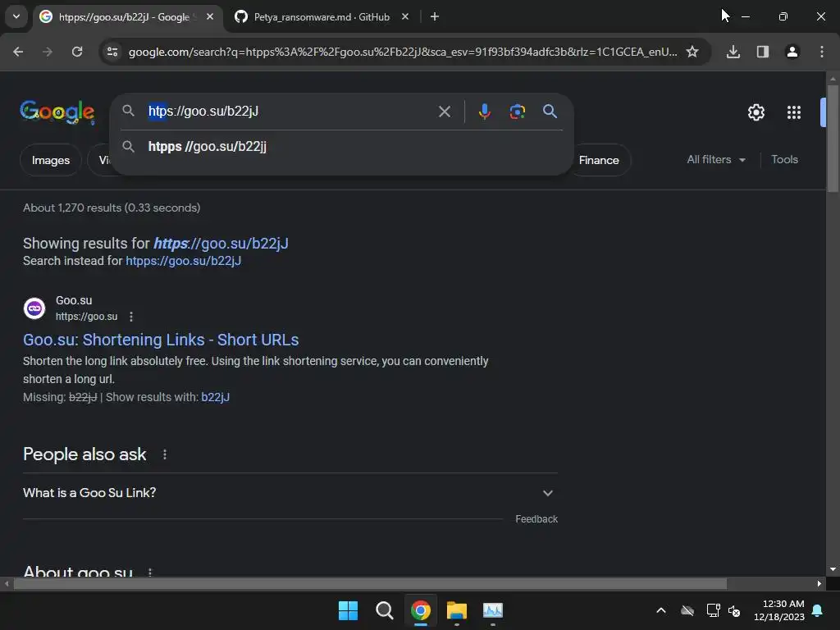Search by image with Google Lens icon
The width and height of the screenshot is (840, 630).
pos(517,112)
